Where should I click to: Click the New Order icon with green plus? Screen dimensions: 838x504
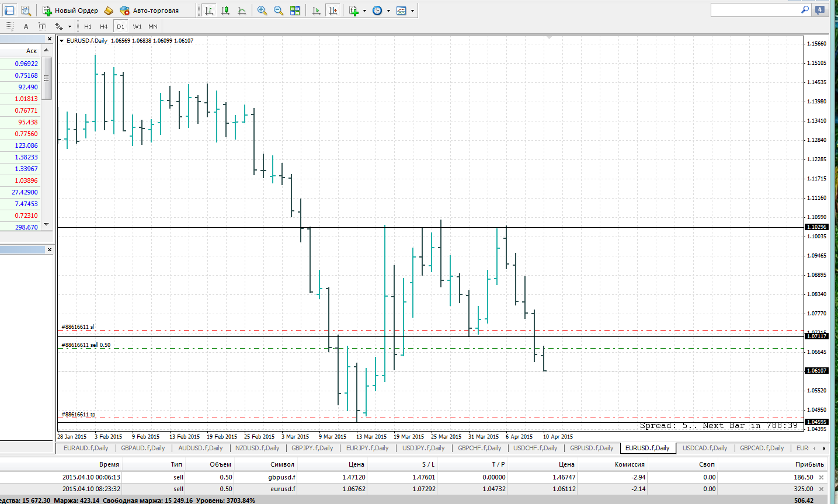tap(47, 11)
